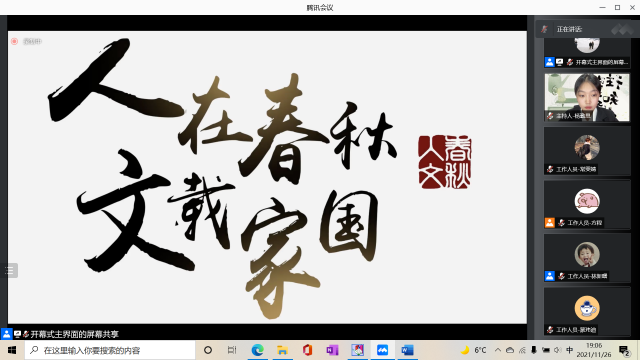Open the side menu handle on the shared screen
This screenshot has width=640, height=360.
pos(9,270)
